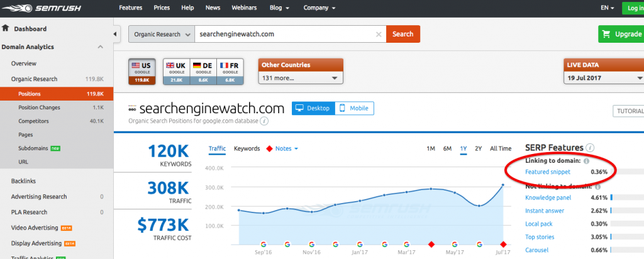The width and height of the screenshot is (644, 259).
Task: Click the Google update icon at Nov'16
Action: pos(311,244)
